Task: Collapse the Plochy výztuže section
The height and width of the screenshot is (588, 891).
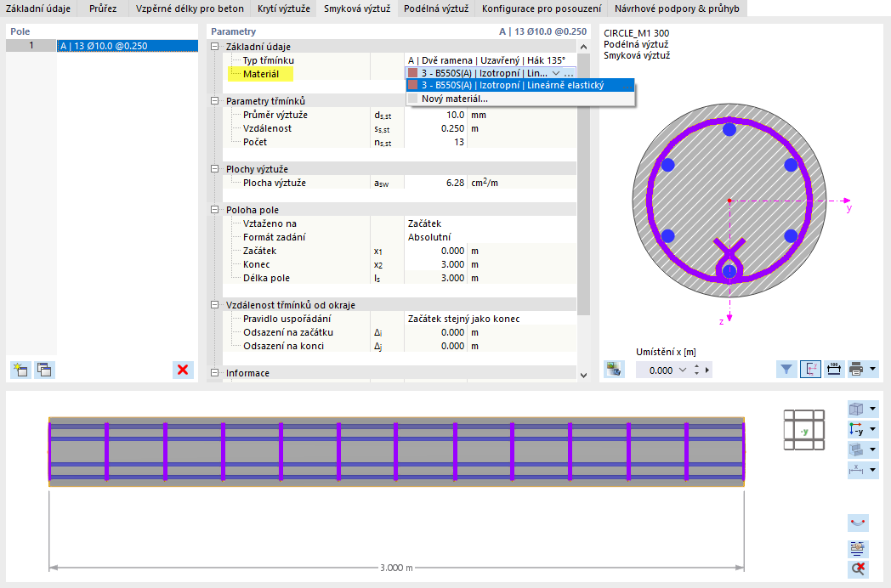Action: pos(215,169)
